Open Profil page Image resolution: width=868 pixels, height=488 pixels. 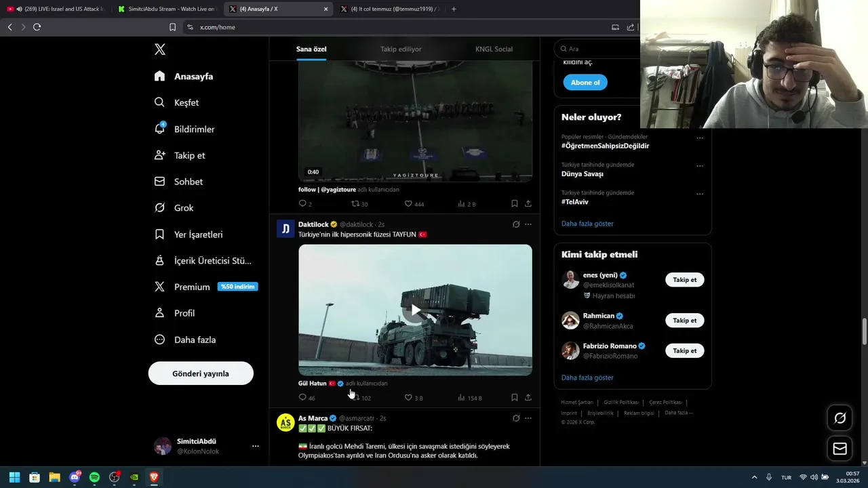tap(174, 313)
